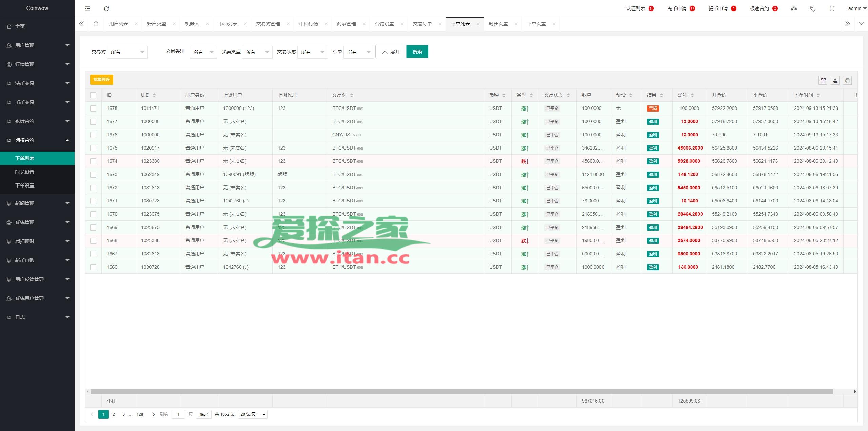Viewport: 868px width, 431px height.
Task: Click the 展开 filters button
Action: coord(391,52)
